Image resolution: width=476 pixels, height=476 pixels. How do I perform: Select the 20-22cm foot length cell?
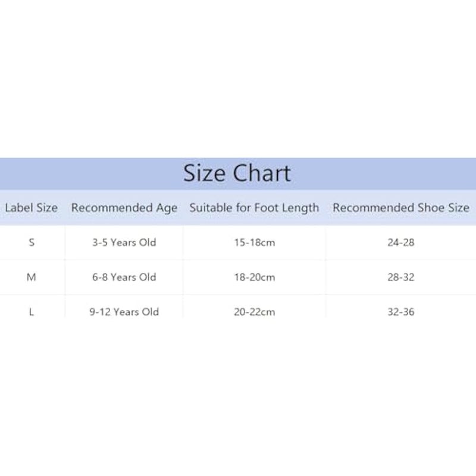click(254, 311)
